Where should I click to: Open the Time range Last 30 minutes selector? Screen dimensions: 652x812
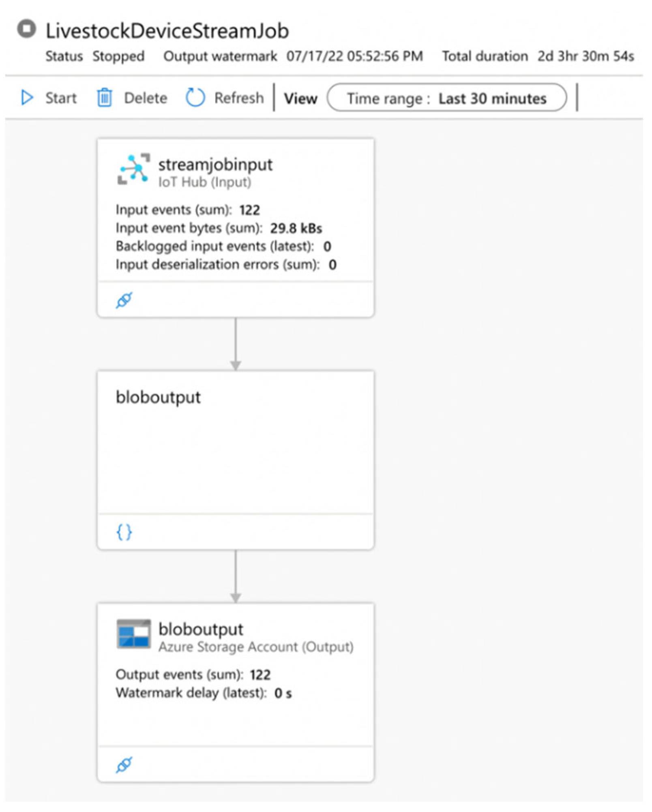pos(447,98)
